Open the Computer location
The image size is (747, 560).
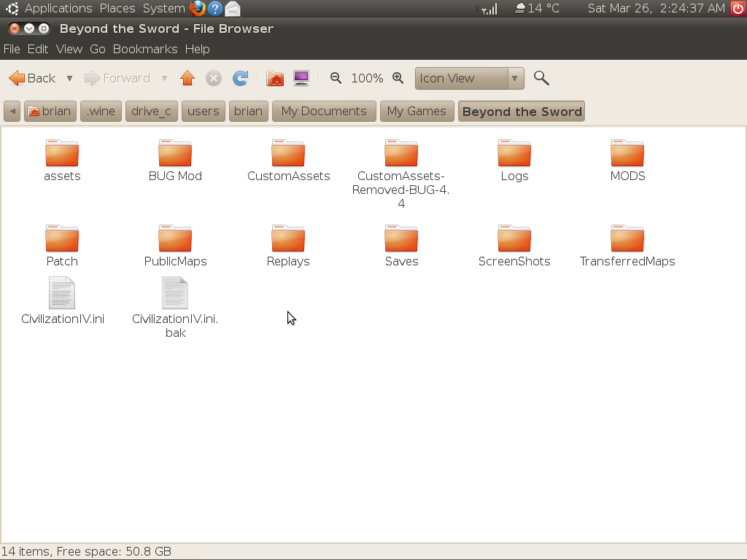click(x=301, y=78)
